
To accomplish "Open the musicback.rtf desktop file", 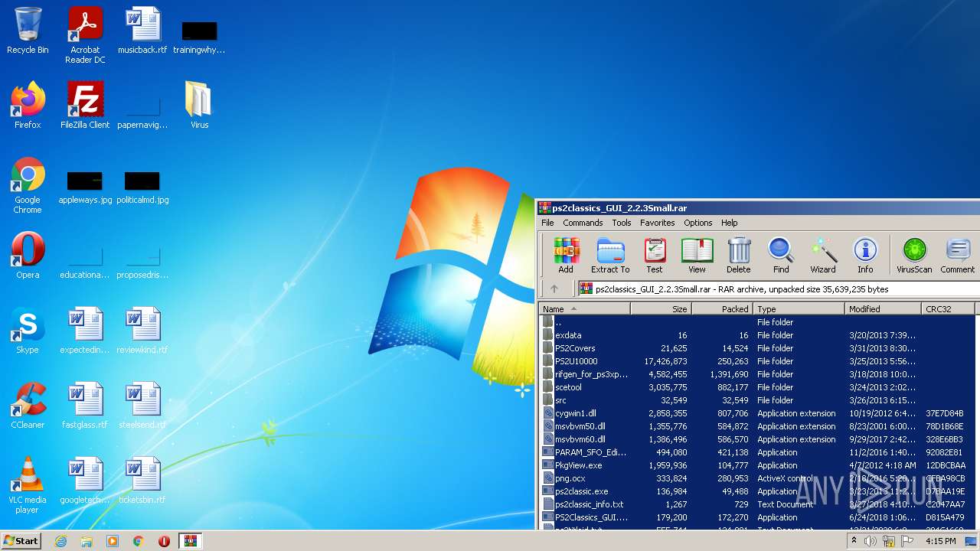I will pyautogui.click(x=142, y=31).
